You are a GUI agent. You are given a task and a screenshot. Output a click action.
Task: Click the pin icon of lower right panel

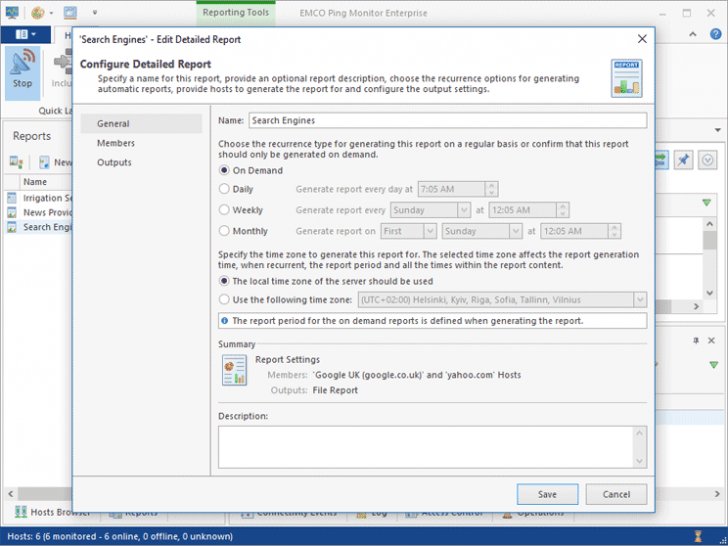pyautogui.click(x=696, y=340)
